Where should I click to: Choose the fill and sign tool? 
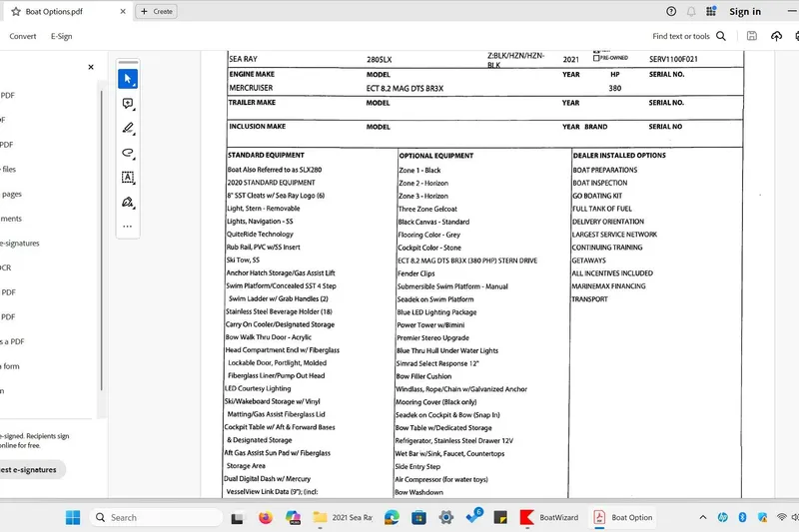point(128,202)
